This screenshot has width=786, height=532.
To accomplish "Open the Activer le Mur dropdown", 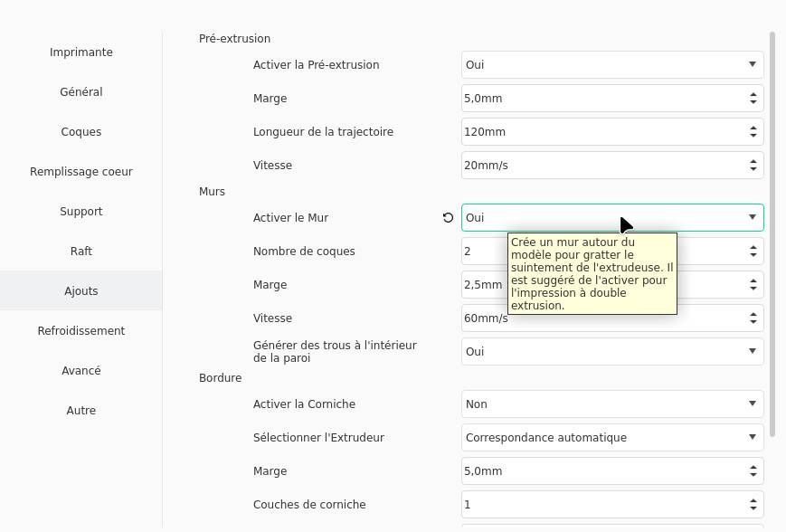I will (x=612, y=218).
